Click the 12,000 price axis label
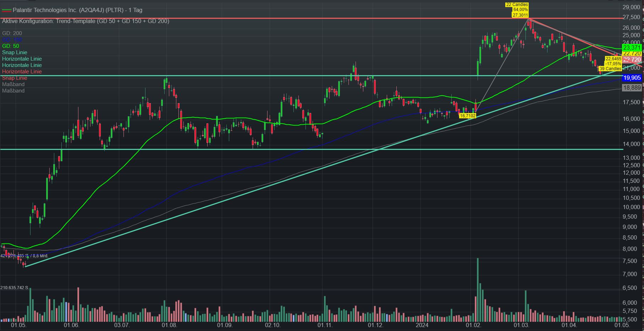Screen dimensions: 644x331 point(632,173)
